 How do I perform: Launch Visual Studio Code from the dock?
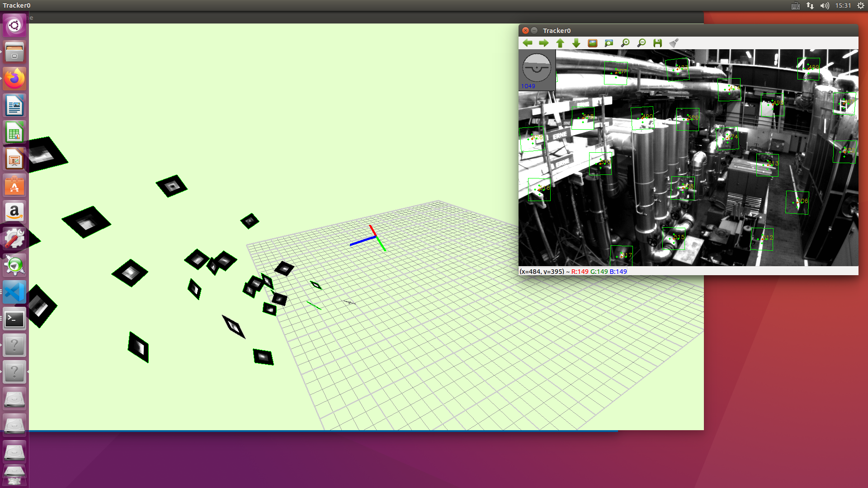[x=14, y=292]
